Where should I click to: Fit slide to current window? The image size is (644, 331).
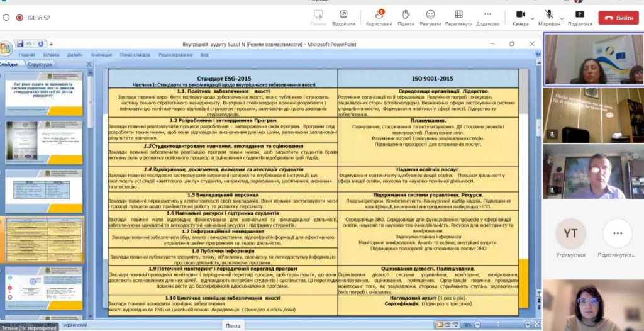[537, 325]
